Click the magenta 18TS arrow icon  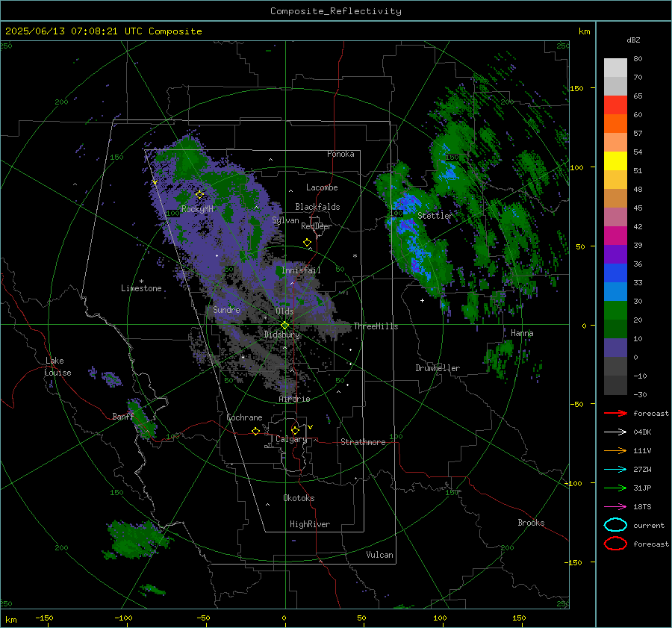click(615, 507)
